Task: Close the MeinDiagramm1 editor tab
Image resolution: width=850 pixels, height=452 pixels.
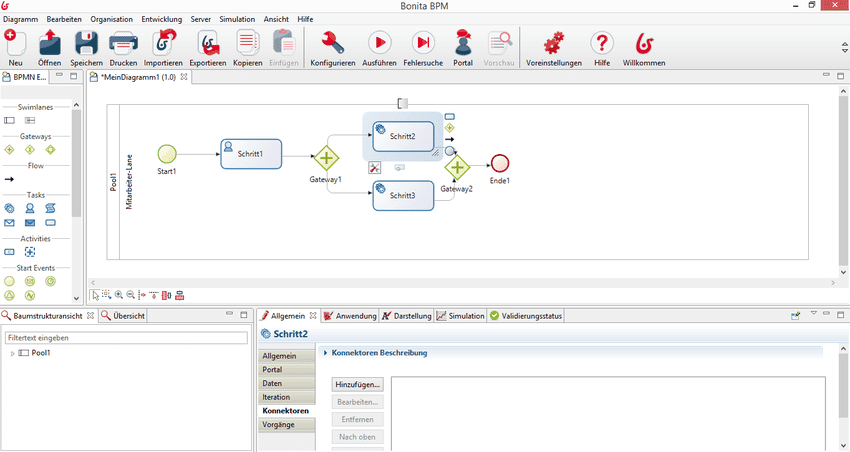Action: (x=184, y=77)
